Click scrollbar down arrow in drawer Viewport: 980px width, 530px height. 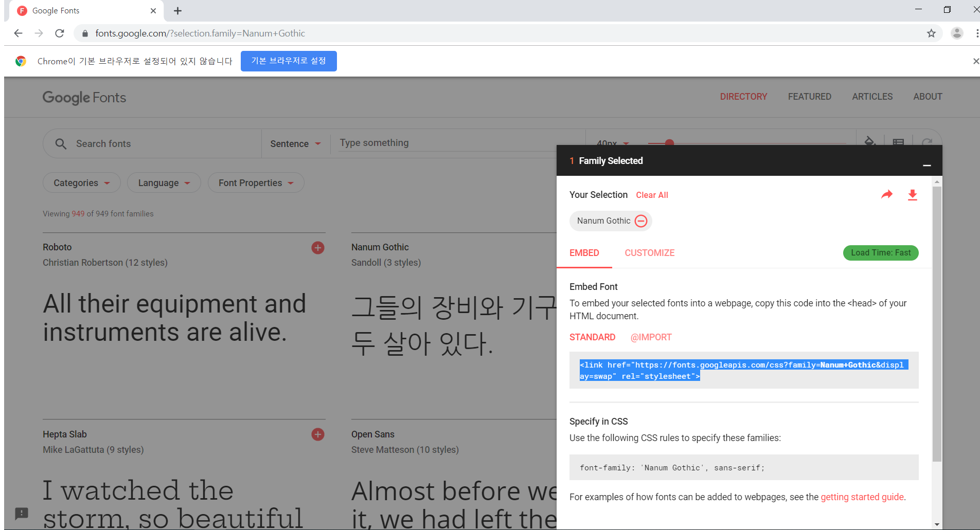(937, 524)
